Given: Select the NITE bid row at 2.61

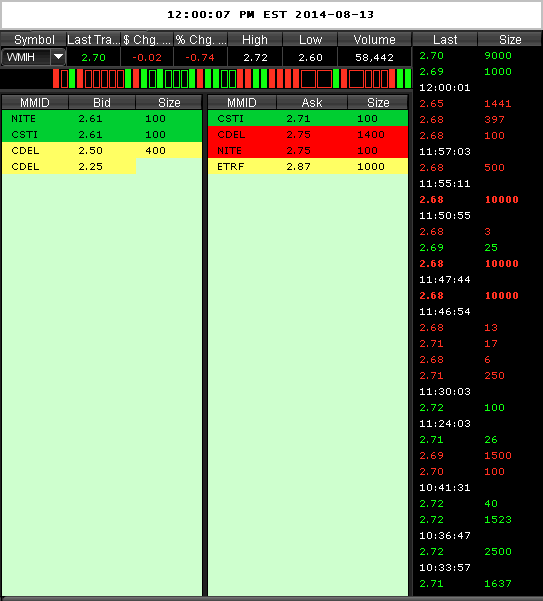Looking at the screenshot, I should (102, 118).
